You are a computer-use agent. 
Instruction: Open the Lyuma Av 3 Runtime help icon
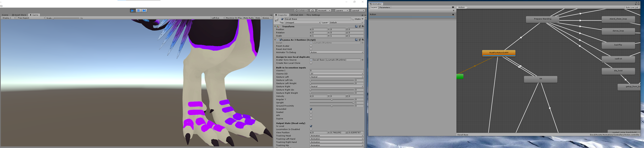pyautogui.click(x=356, y=40)
